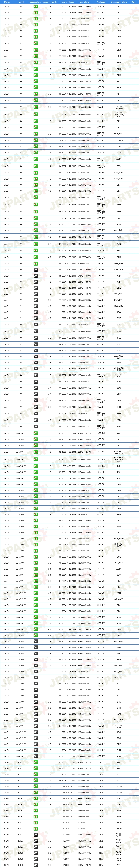Click '8D5, B5' body cell in the AJL row
Screen dimensions: 139x868
click(101, 466)
